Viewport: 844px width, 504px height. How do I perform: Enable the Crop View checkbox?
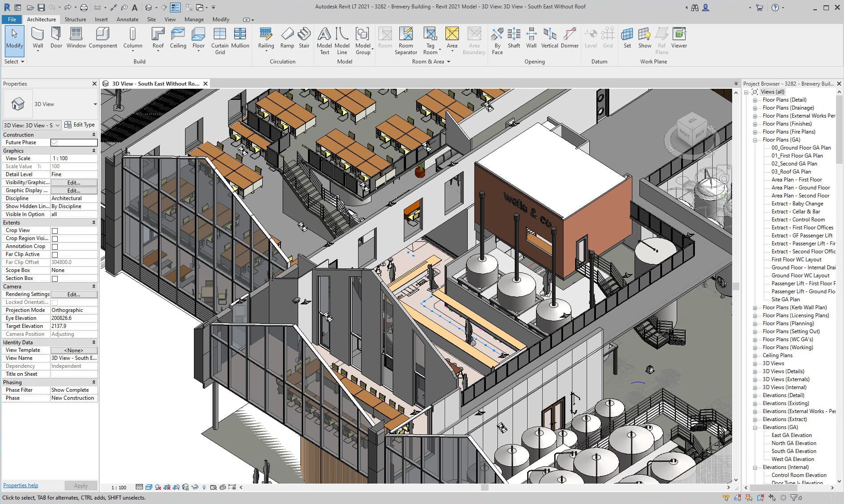55,230
